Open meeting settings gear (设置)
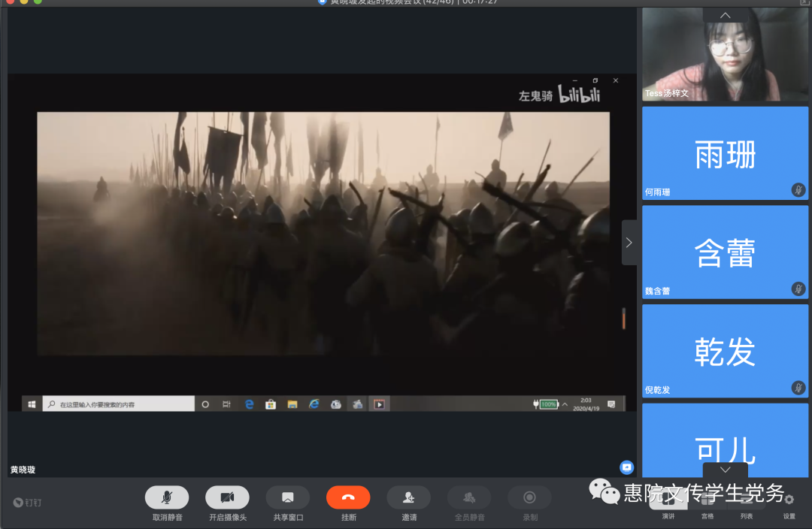The image size is (812, 529). click(x=789, y=500)
